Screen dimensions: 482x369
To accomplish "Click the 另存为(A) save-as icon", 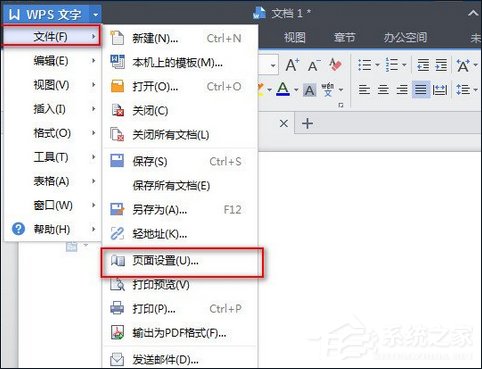I will 117,210.
